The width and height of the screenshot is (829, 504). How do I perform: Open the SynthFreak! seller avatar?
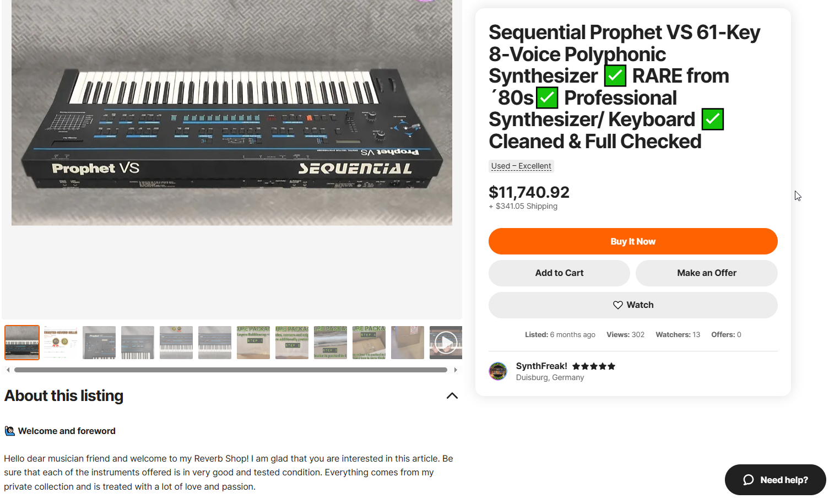(x=498, y=371)
